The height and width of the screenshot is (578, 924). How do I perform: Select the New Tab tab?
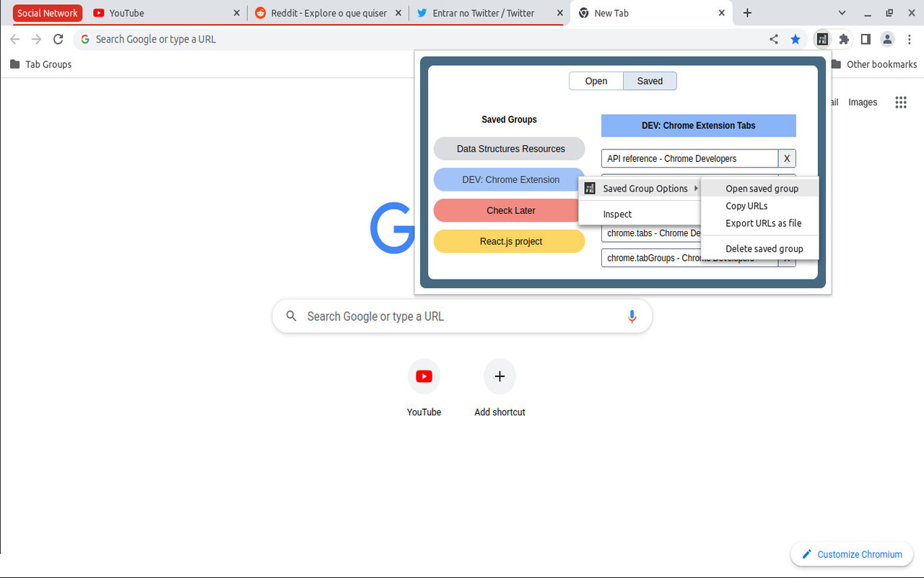pos(650,13)
